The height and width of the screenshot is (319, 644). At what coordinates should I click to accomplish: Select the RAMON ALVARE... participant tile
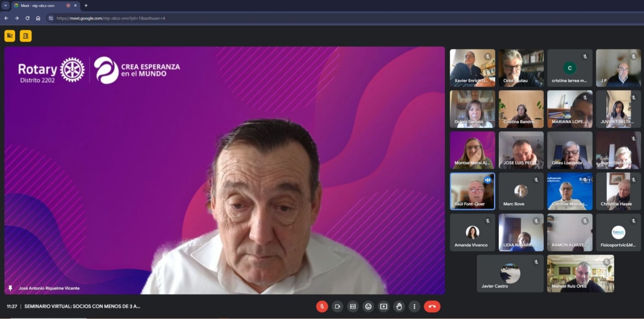pyautogui.click(x=570, y=233)
